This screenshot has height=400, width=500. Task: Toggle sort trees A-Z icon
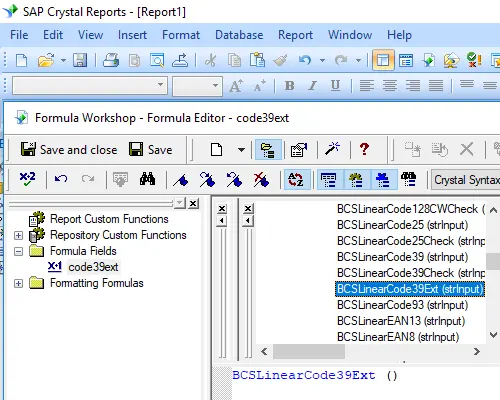pyautogui.click(x=296, y=180)
